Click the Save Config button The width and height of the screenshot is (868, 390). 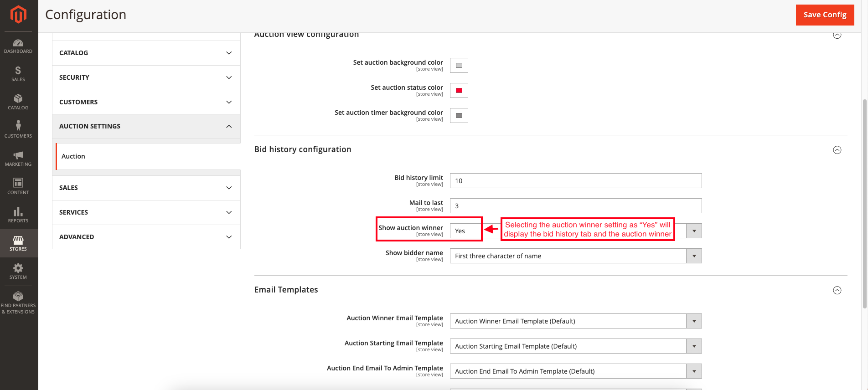[825, 15]
